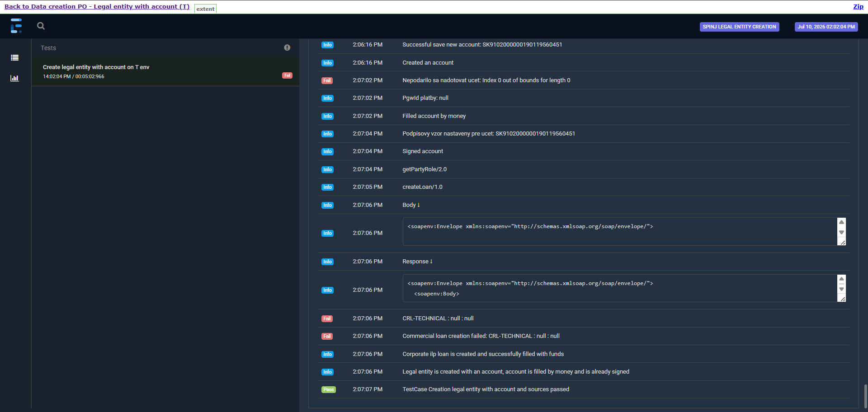Image resolution: width=868 pixels, height=412 pixels.
Task: Click test duration 14:02:04 PM / 00:05:02:966
Action: (x=74, y=76)
